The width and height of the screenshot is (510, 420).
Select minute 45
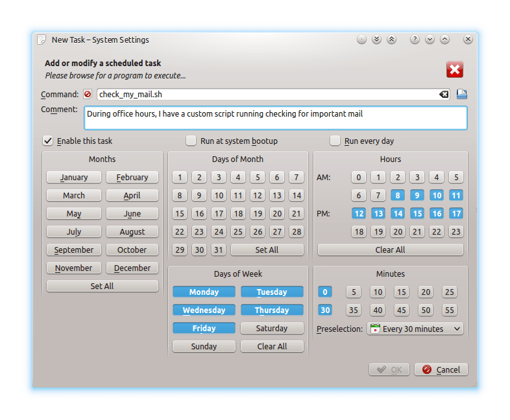click(402, 310)
